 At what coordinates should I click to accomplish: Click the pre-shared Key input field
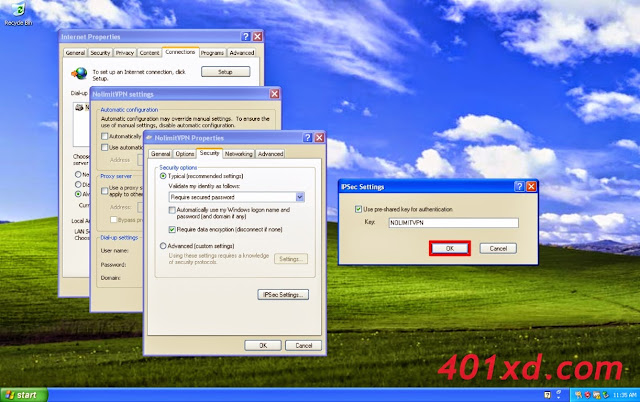pyautogui.click(x=453, y=223)
